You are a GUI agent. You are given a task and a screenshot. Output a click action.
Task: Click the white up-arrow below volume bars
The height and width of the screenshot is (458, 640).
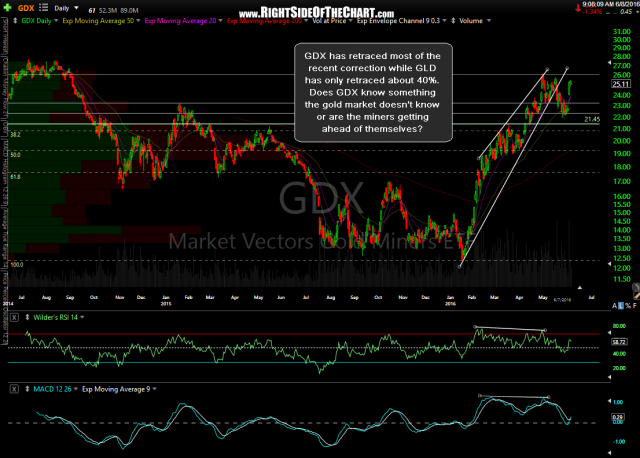tap(580, 287)
